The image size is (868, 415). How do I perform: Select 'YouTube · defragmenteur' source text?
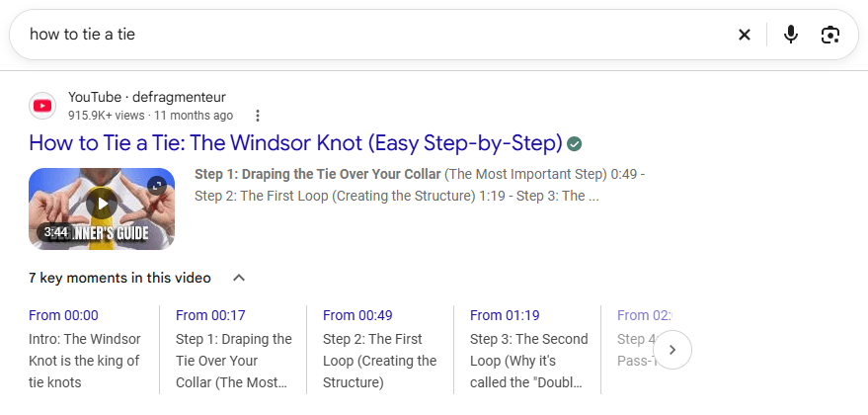pyautogui.click(x=147, y=98)
